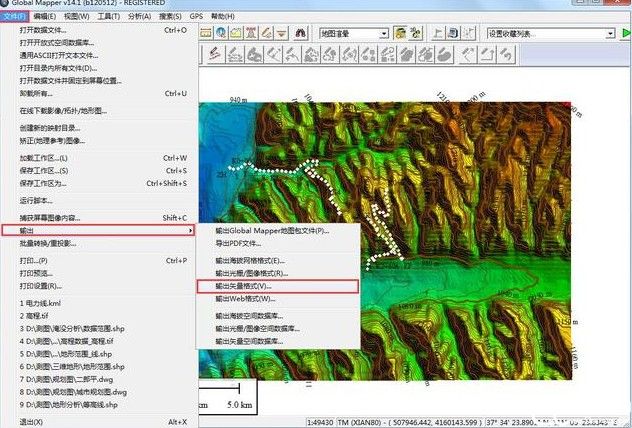Click the blue document icon near favorites list
The height and width of the screenshot is (428, 632).
pos(453,33)
